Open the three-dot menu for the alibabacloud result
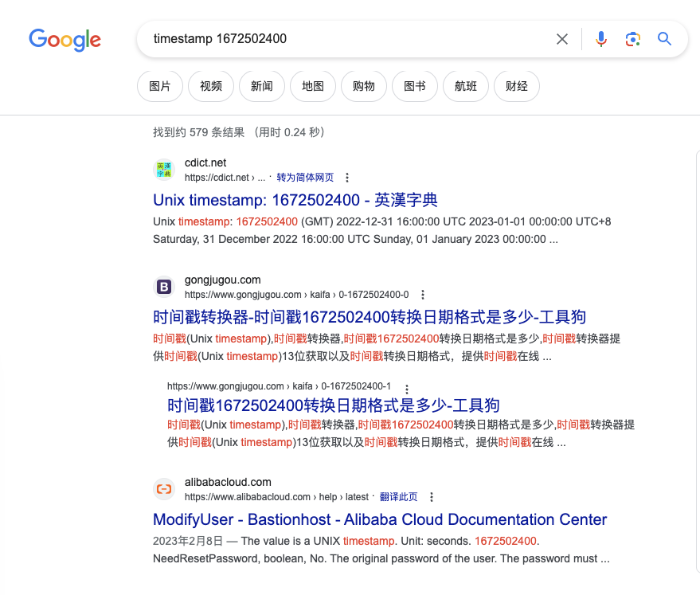The width and height of the screenshot is (700, 595). click(431, 496)
